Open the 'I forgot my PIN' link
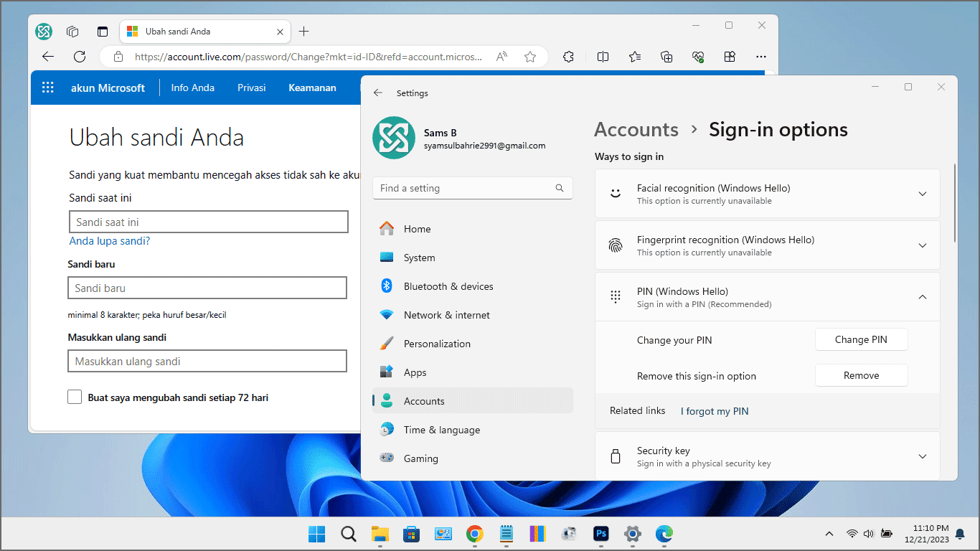The image size is (980, 551). click(x=715, y=411)
